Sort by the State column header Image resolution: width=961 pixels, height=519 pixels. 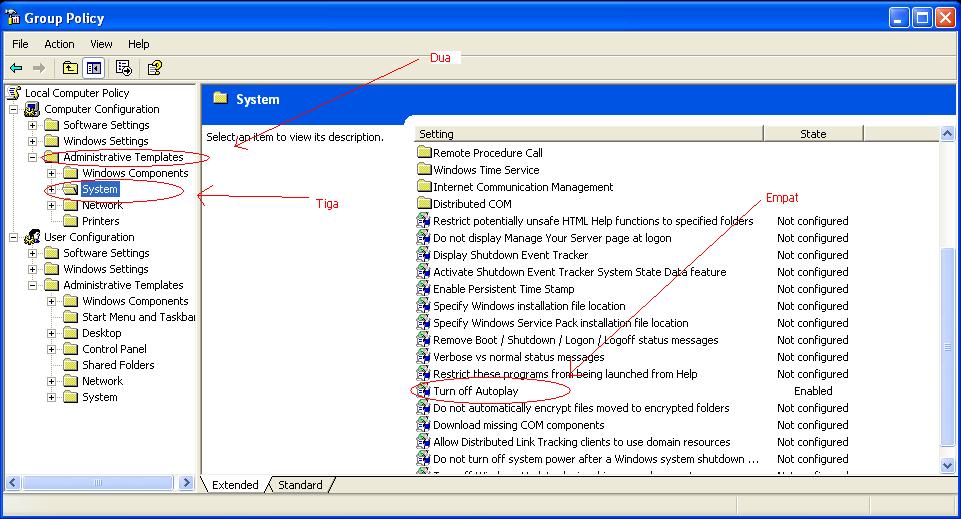click(x=813, y=134)
